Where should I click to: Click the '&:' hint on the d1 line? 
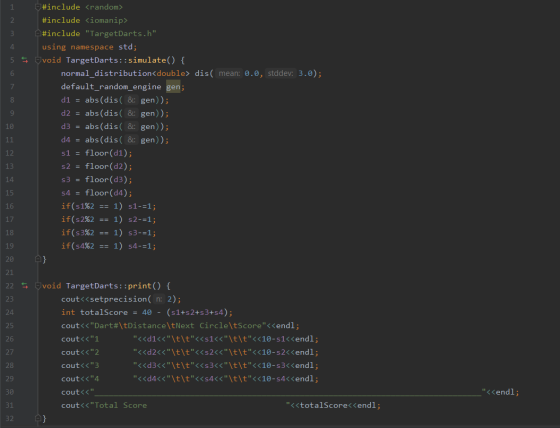pyautogui.click(x=131, y=100)
